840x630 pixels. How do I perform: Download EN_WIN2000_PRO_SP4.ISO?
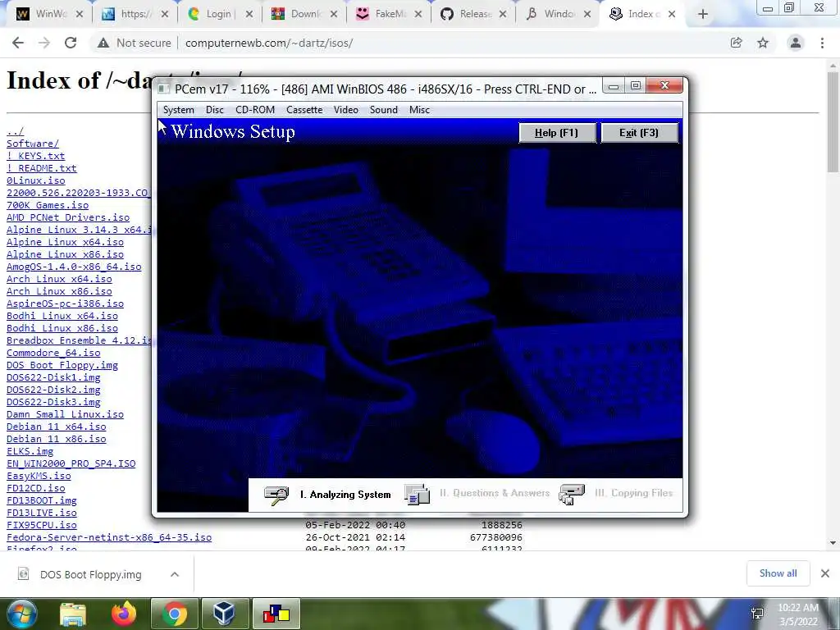pos(71,464)
